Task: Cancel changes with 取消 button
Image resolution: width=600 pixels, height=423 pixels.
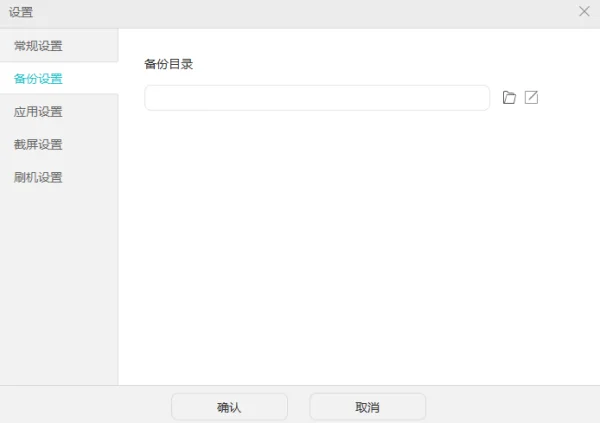Action: (367, 407)
